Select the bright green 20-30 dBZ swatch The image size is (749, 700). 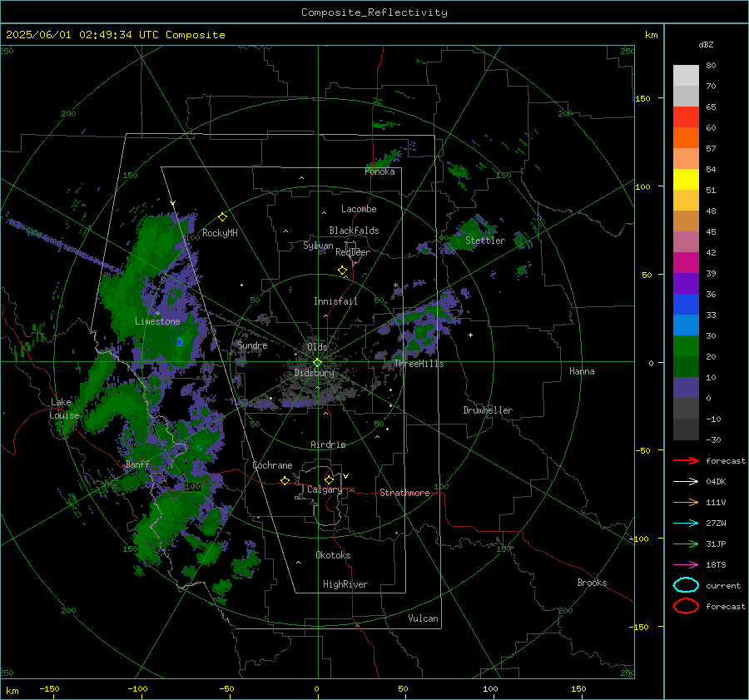pyautogui.click(x=686, y=346)
